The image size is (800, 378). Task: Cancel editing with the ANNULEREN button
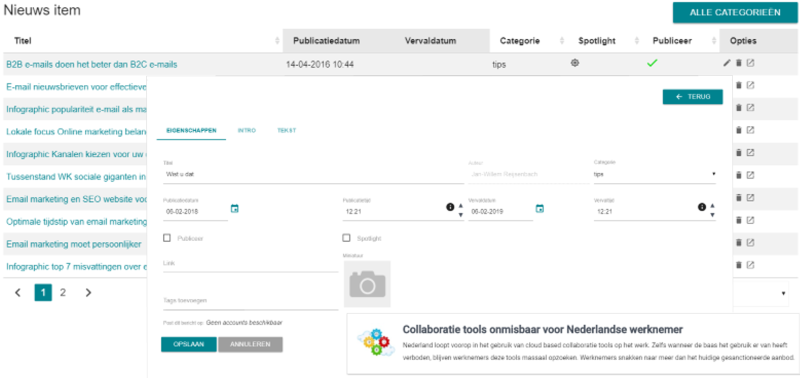[x=251, y=344]
